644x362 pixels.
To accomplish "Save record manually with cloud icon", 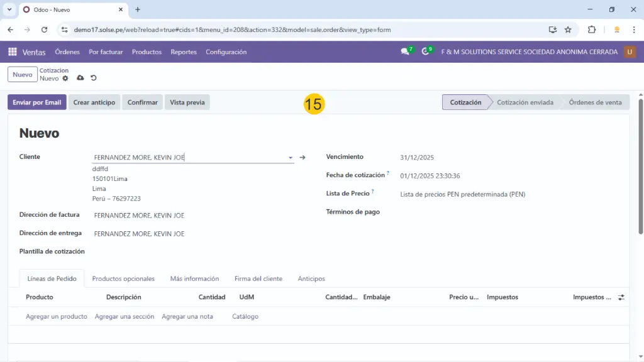I will pyautogui.click(x=80, y=78).
